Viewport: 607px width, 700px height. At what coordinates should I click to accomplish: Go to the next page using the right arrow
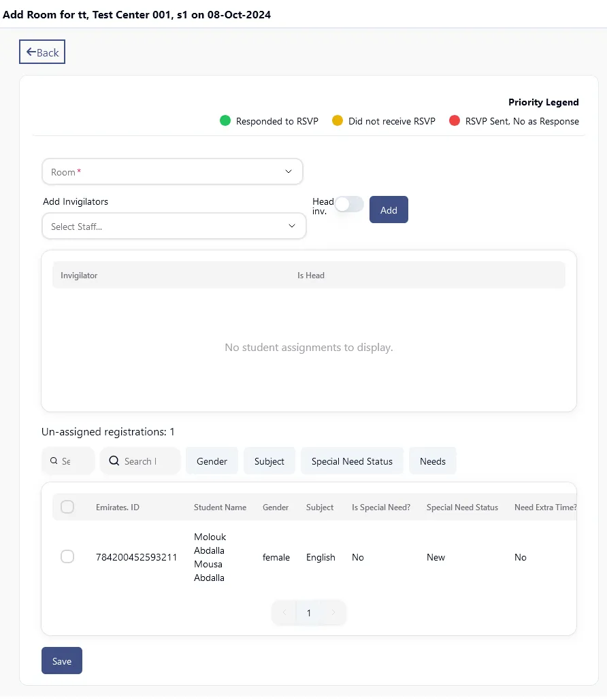pyautogui.click(x=333, y=613)
